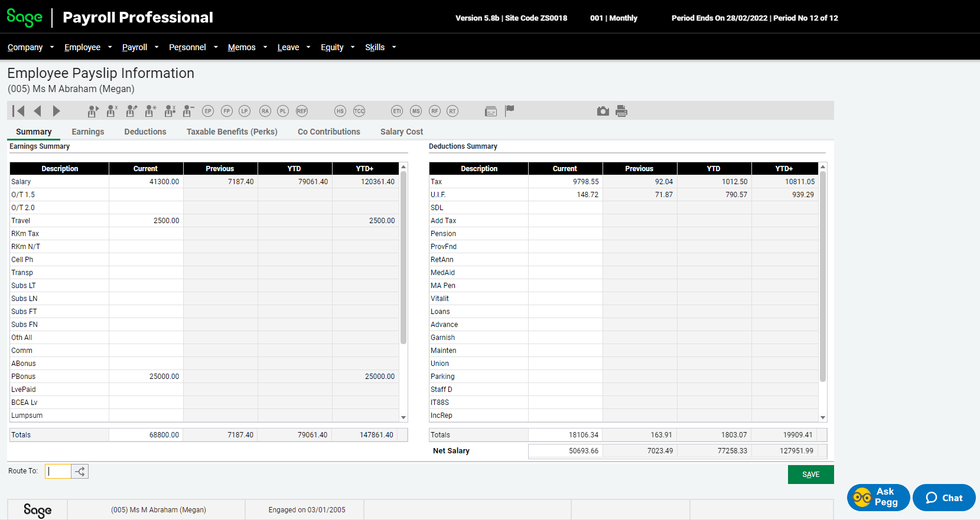Open the Payroll menu

coord(140,47)
